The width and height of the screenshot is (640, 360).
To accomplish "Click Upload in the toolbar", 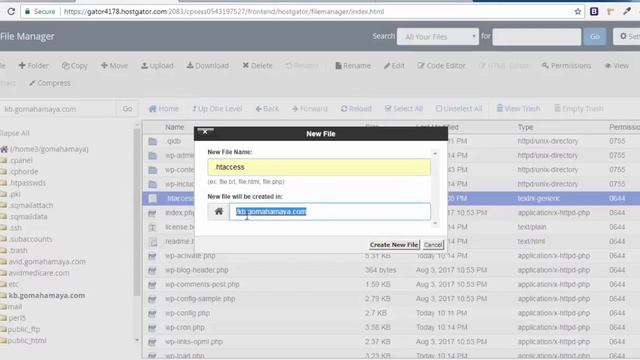I will coord(157,66).
